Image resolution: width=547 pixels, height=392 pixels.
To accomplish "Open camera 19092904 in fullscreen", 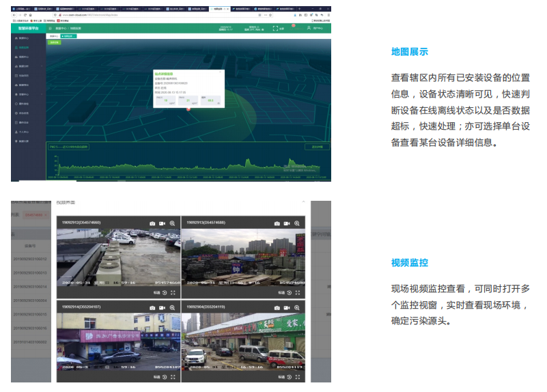I will (x=298, y=376).
